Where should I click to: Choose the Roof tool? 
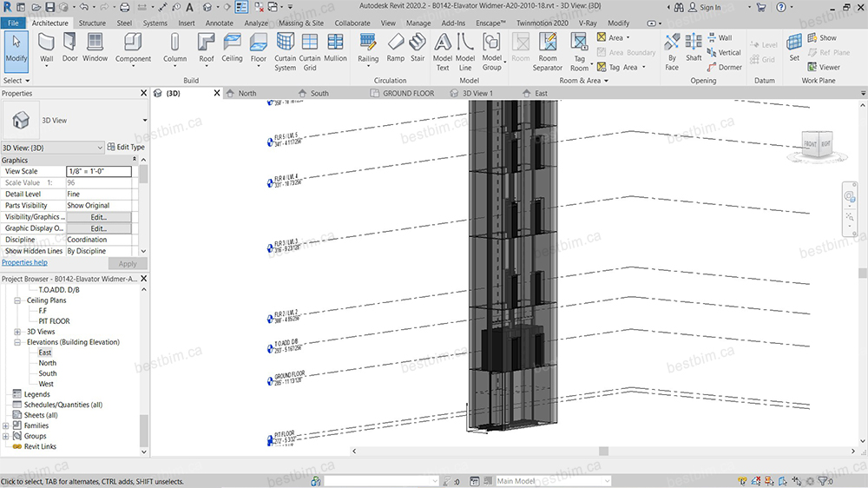[206, 46]
